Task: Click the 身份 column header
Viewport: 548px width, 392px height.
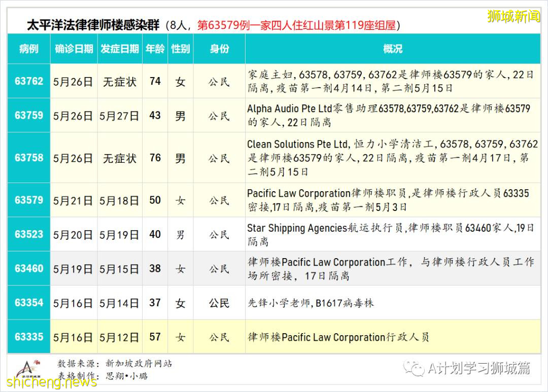Action: (x=218, y=49)
